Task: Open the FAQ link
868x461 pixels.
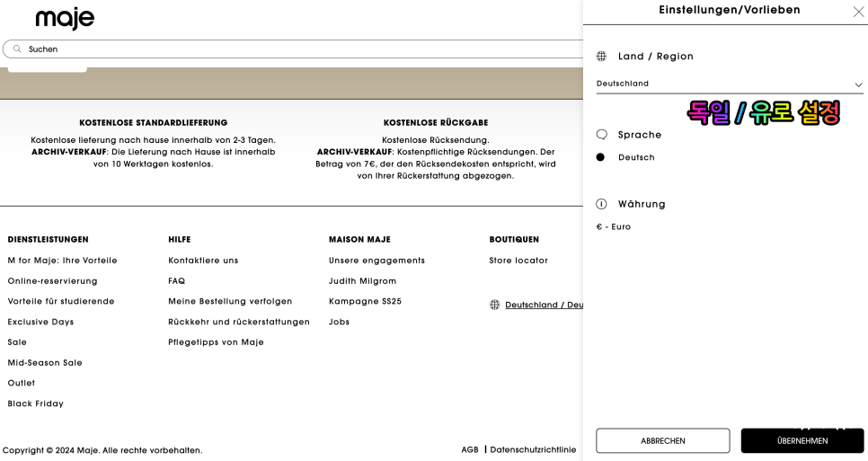Action: [x=177, y=281]
